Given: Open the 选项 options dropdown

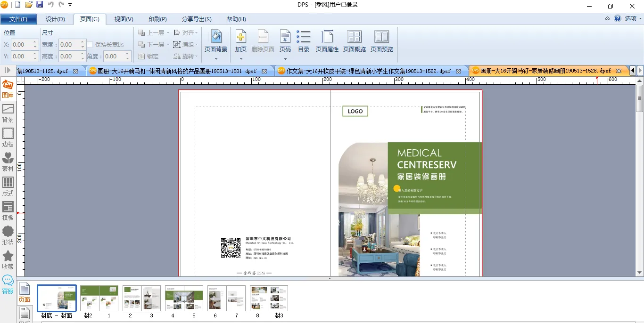Looking at the screenshot, I should [x=633, y=19].
